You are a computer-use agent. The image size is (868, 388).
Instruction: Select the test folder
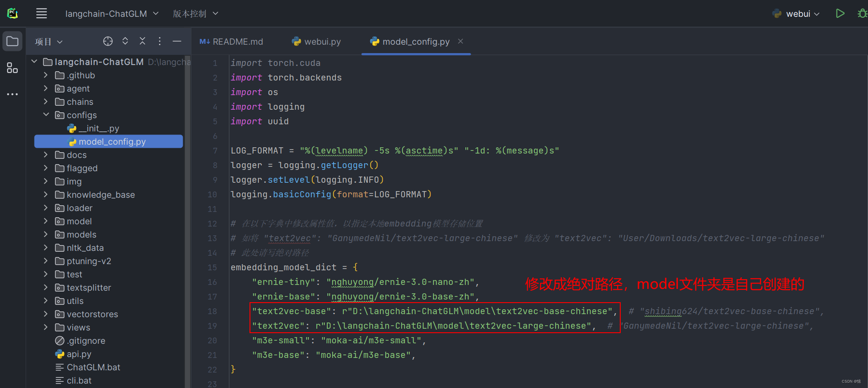coord(69,274)
